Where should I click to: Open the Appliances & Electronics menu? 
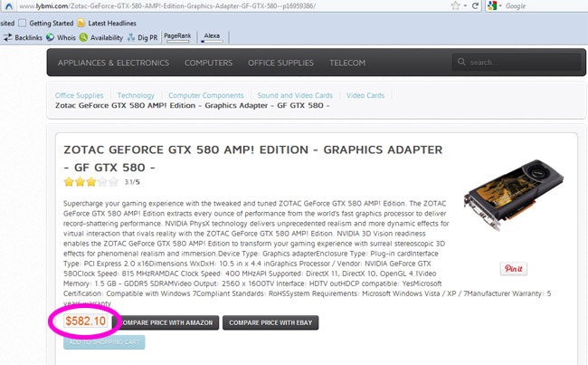point(113,62)
